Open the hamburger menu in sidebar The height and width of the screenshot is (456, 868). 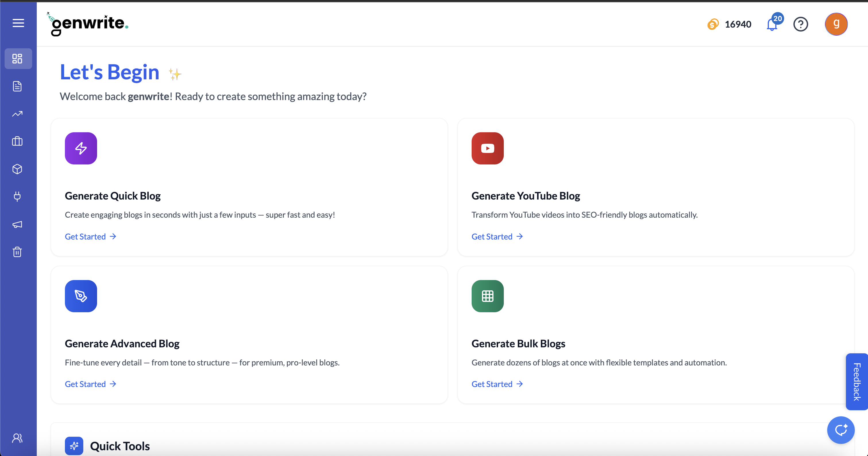(x=18, y=23)
